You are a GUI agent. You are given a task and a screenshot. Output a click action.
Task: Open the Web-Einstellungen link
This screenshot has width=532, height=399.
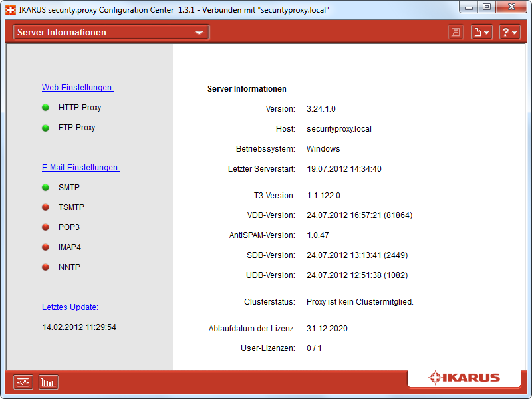coord(78,88)
